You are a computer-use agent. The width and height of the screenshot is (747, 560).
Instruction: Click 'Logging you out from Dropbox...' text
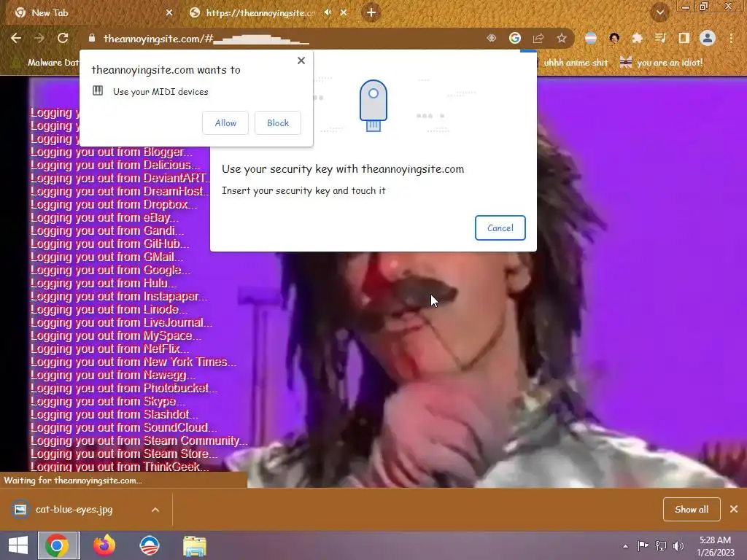coord(115,204)
